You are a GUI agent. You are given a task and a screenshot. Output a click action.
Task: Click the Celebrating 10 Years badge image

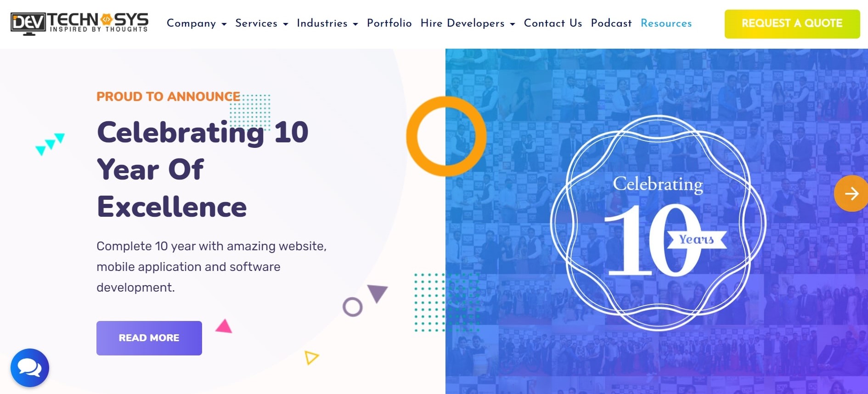(x=658, y=223)
